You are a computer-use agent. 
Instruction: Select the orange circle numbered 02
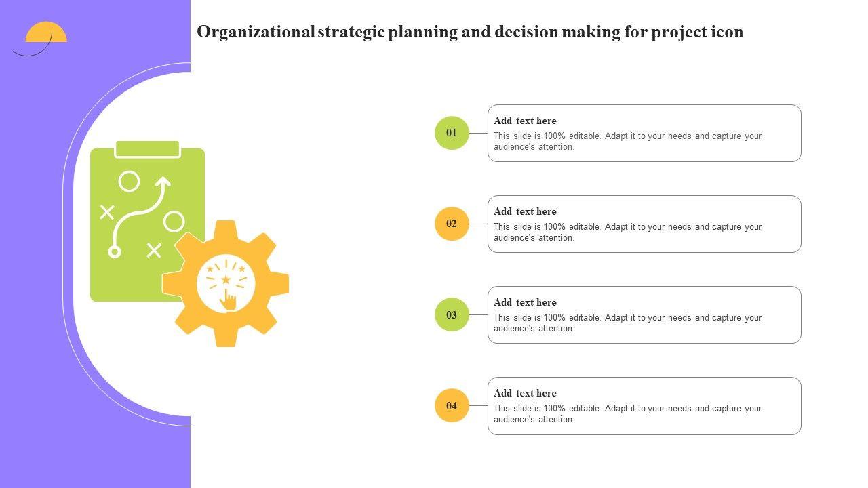pyautogui.click(x=452, y=224)
